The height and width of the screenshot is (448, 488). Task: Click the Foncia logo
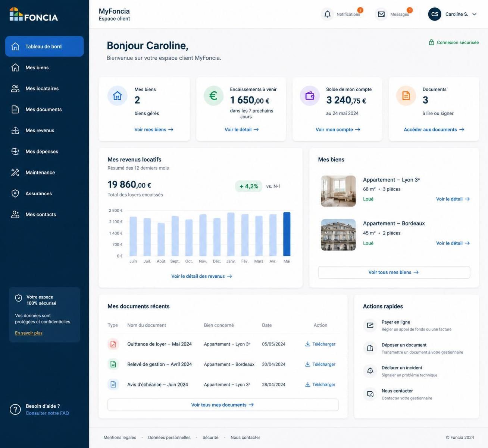point(34,15)
